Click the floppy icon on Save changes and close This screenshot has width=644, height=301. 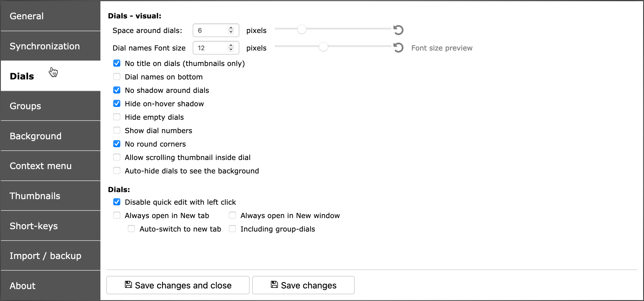coord(128,284)
